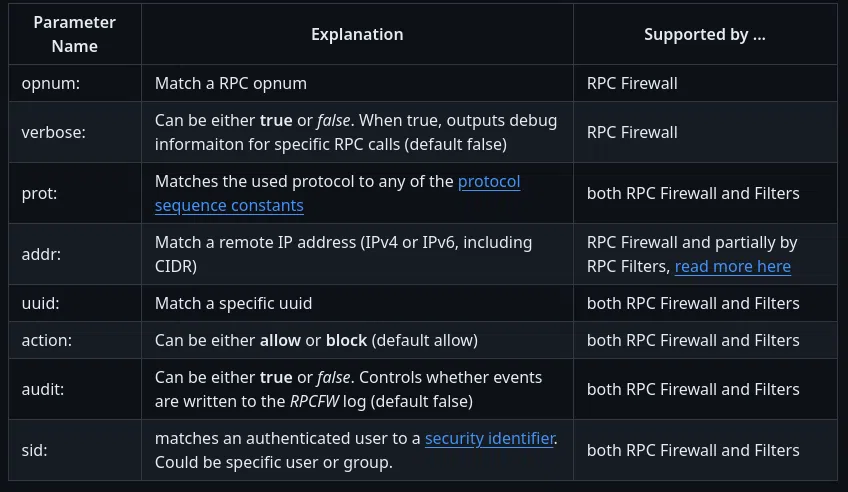
Task: Click the "Match a RPC opnum" explanation text
Action: pyautogui.click(x=230, y=83)
